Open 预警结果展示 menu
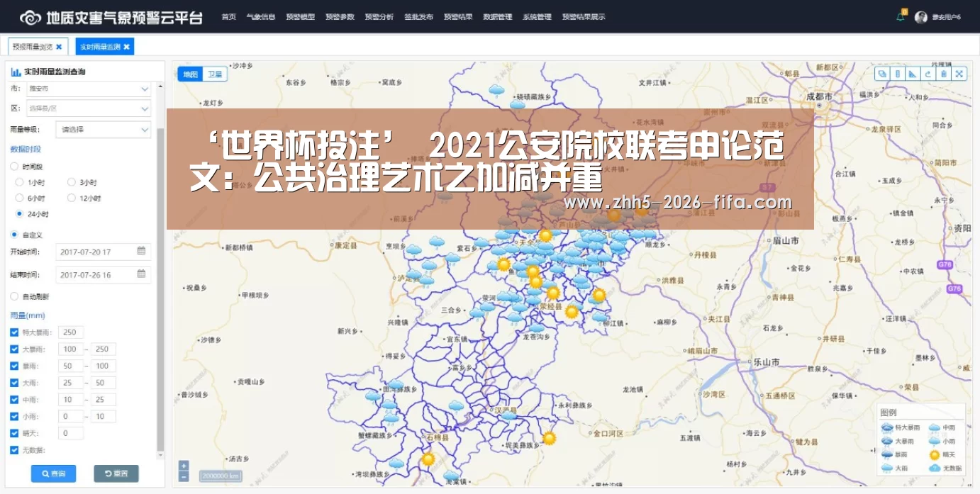 point(584,17)
